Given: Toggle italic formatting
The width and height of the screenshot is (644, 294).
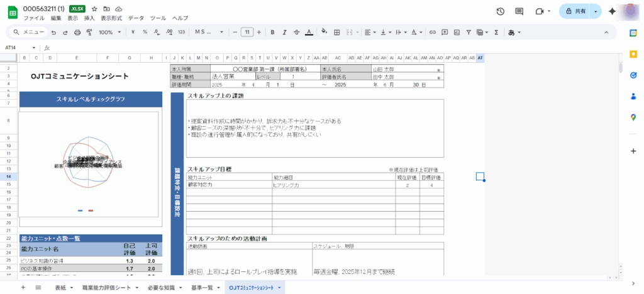Looking at the screenshot, I should [284, 32].
